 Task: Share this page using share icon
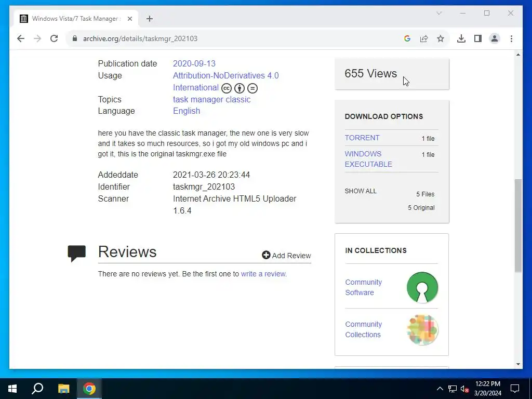(x=424, y=38)
